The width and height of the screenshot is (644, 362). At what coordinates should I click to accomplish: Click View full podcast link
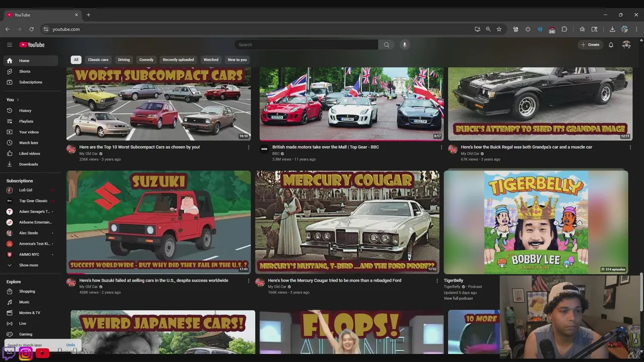[458, 298]
